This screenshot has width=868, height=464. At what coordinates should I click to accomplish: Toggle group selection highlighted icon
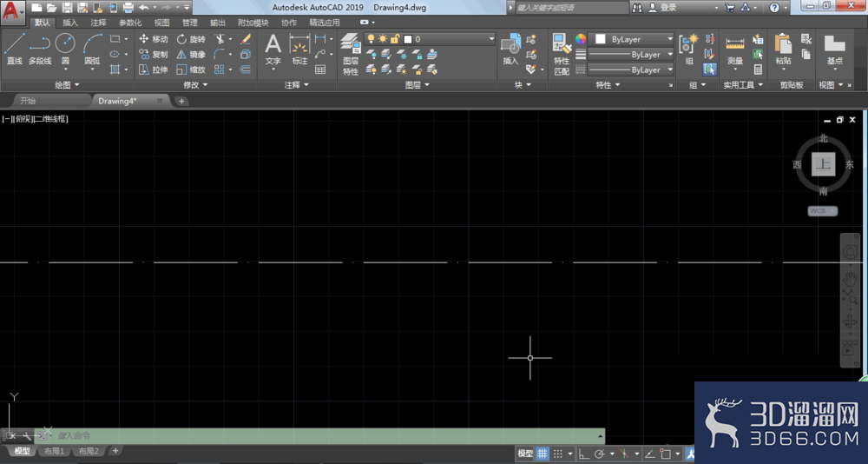coord(709,70)
